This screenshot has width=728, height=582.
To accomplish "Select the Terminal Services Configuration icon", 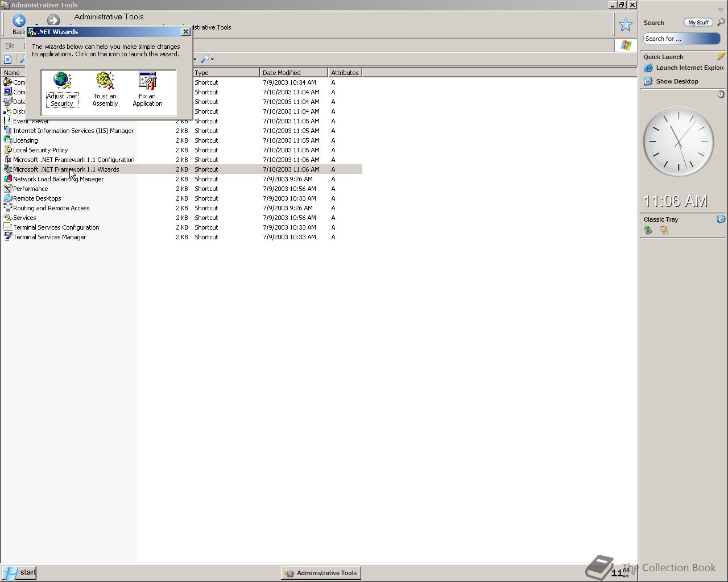I will point(7,227).
